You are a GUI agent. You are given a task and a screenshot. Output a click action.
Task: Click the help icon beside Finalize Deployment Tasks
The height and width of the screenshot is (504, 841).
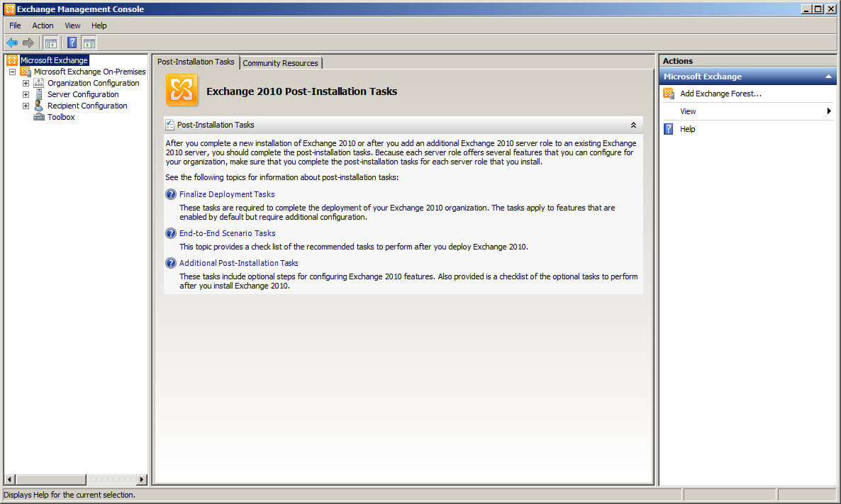coord(171,194)
